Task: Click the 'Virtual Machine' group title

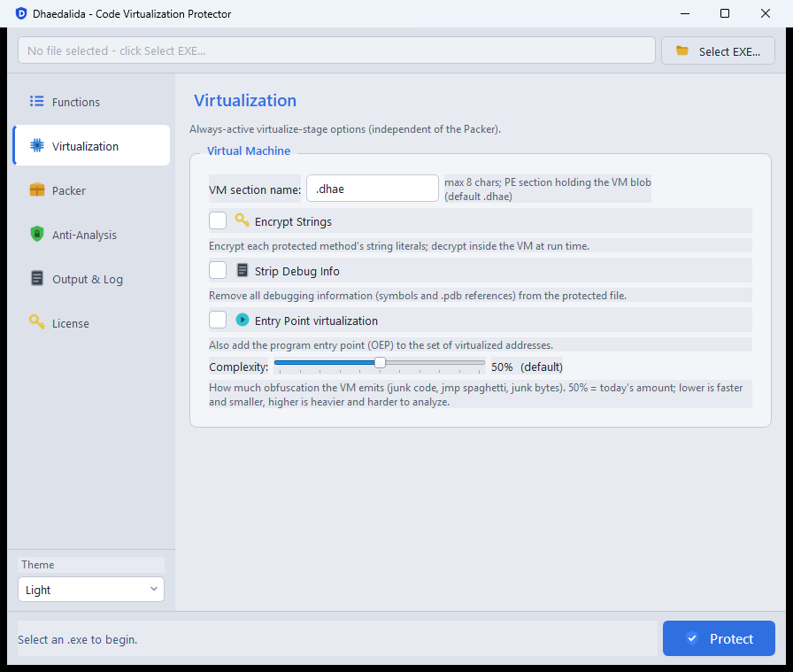Action: [x=249, y=151]
